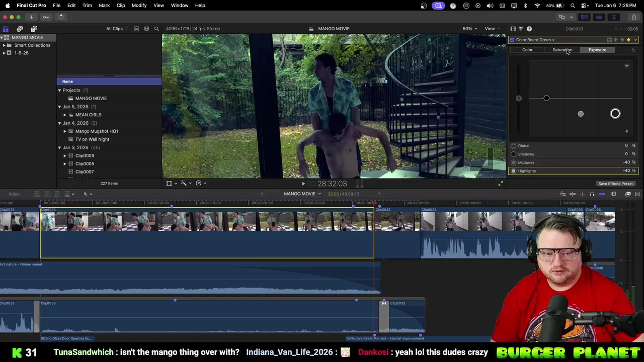Open secondary display button
Viewport: 644px width, 362px height.
pyautogui.click(x=562, y=17)
